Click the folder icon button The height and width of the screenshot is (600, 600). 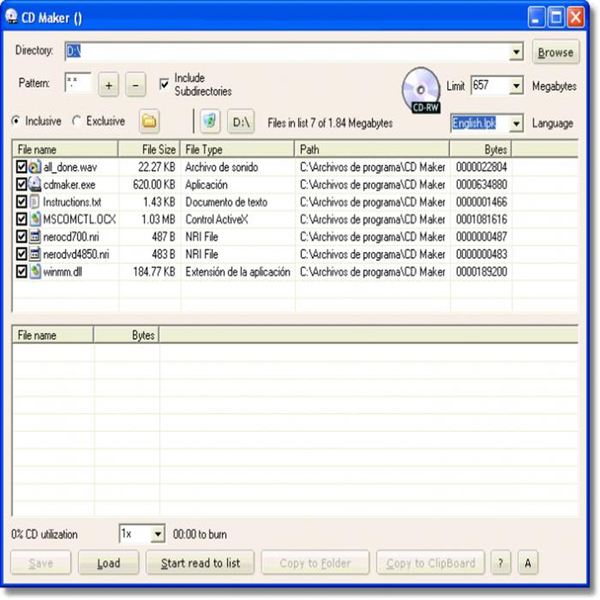[149, 122]
